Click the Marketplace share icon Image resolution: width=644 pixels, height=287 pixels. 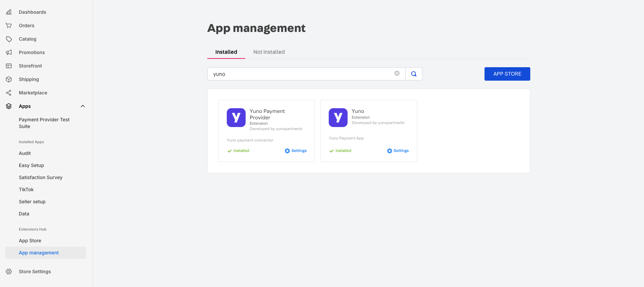(x=9, y=93)
